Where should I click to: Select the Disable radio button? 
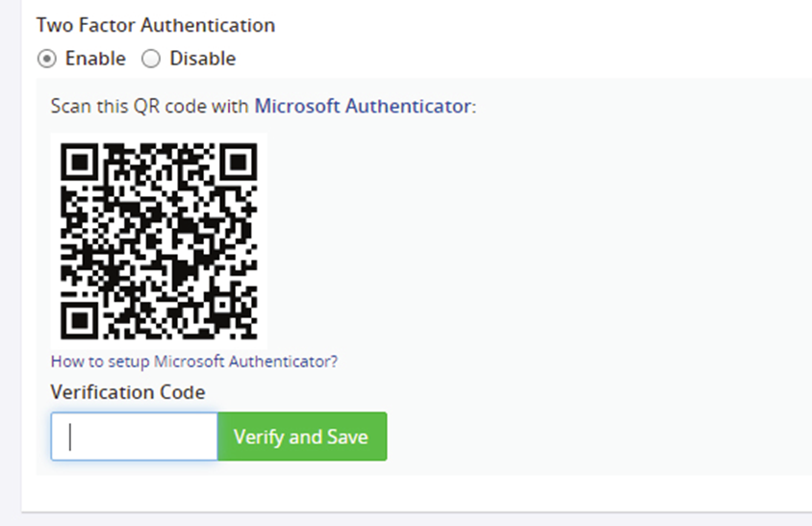coord(151,59)
